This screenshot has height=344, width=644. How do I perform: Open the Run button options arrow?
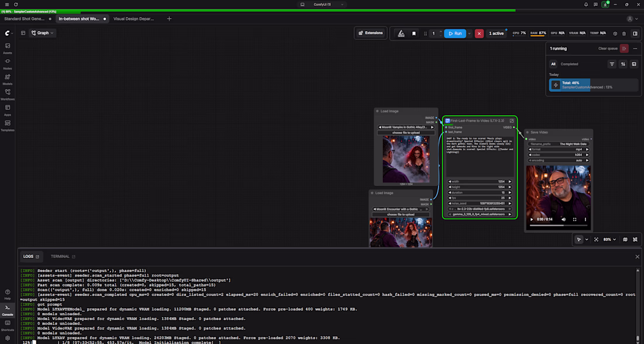click(x=470, y=34)
